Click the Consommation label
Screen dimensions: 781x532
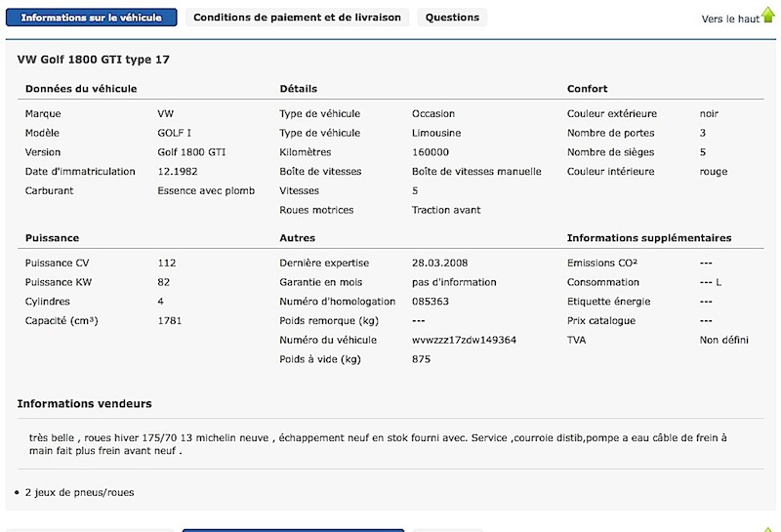(x=602, y=282)
